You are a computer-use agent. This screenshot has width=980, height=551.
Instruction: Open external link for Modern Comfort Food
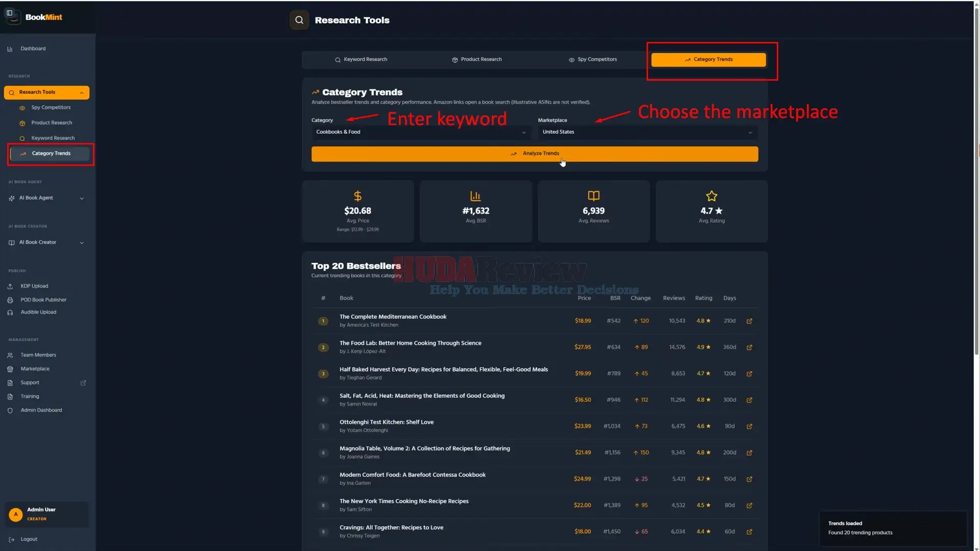click(749, 479)
